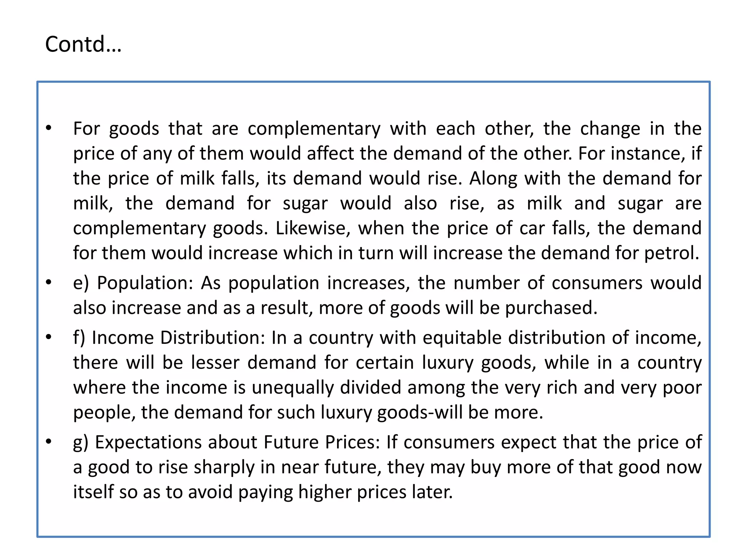Click the word 'Population:' in the text
This screenshot has height=560, width=747.
[145, 283]
